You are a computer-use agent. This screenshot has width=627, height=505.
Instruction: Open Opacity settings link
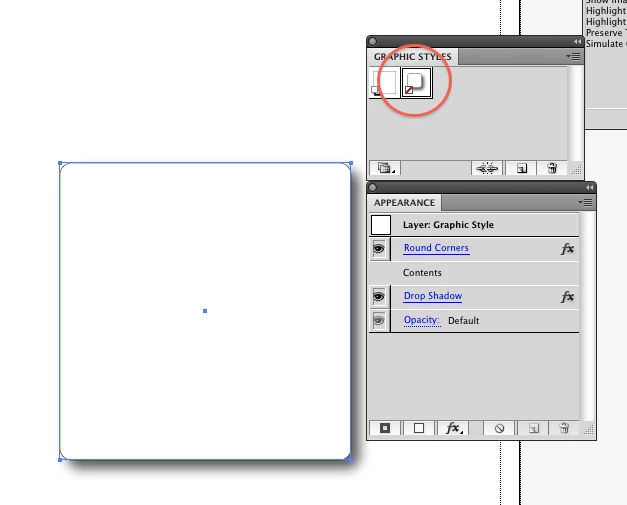click(421, 320)
